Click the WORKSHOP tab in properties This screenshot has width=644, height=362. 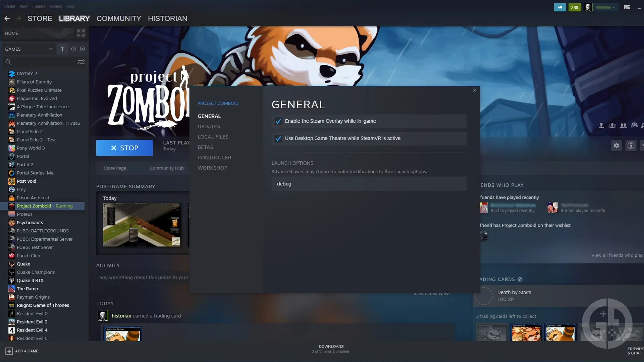pyautogui.click(x=212, y=168)
